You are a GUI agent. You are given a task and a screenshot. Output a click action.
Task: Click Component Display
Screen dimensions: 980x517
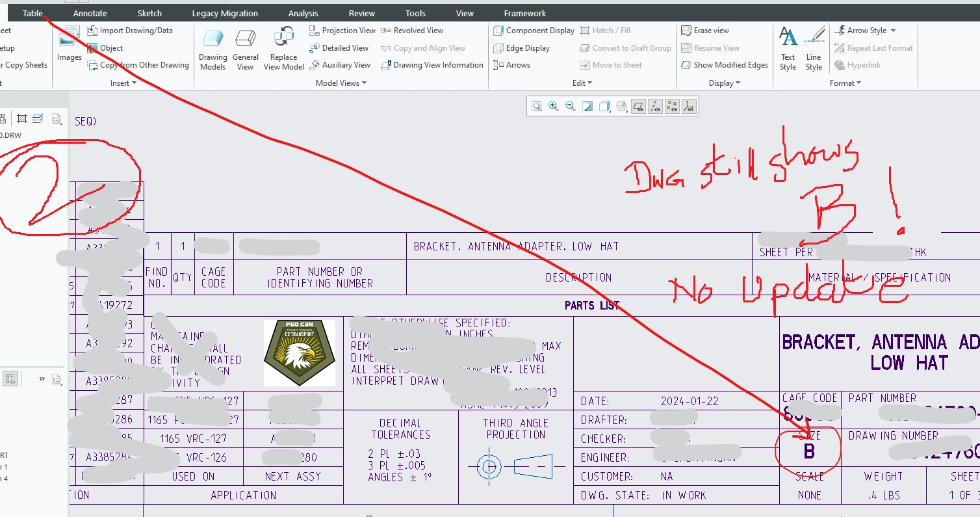tap(534, 31)
